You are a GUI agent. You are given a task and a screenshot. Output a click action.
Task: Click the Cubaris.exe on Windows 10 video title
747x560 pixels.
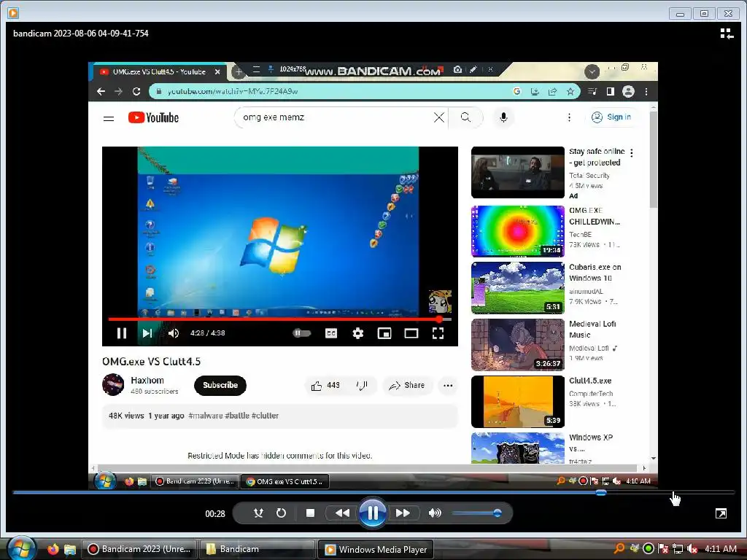tap(595, 273)
